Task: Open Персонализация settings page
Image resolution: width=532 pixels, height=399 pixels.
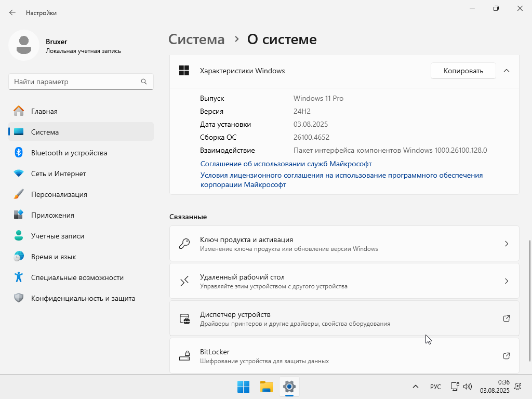Action: [81, 194]
